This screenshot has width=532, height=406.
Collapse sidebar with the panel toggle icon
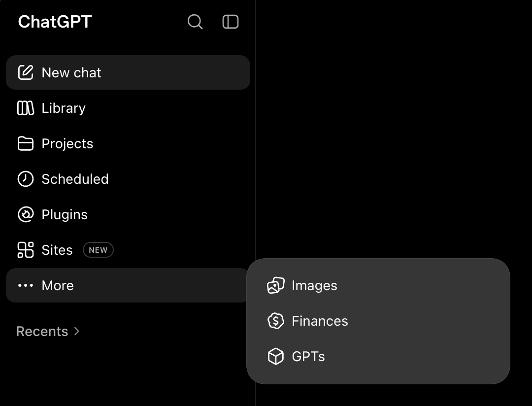231,22
